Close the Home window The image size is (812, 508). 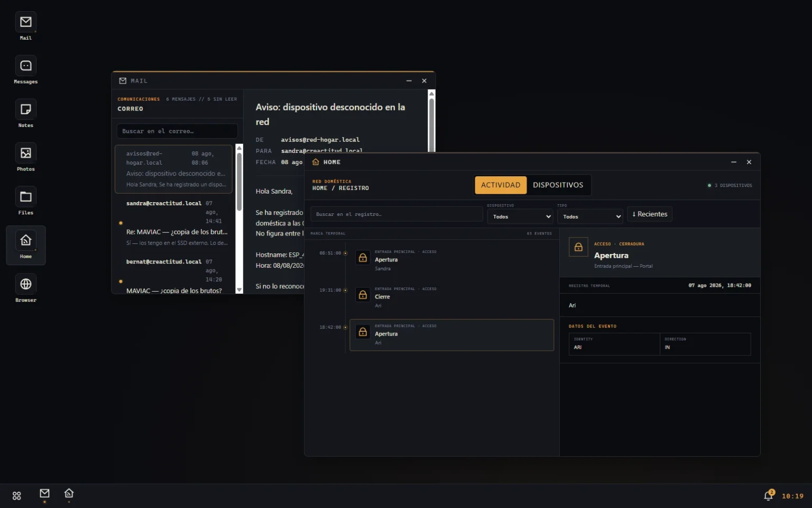pyautogui.click(x=749, y=162)
